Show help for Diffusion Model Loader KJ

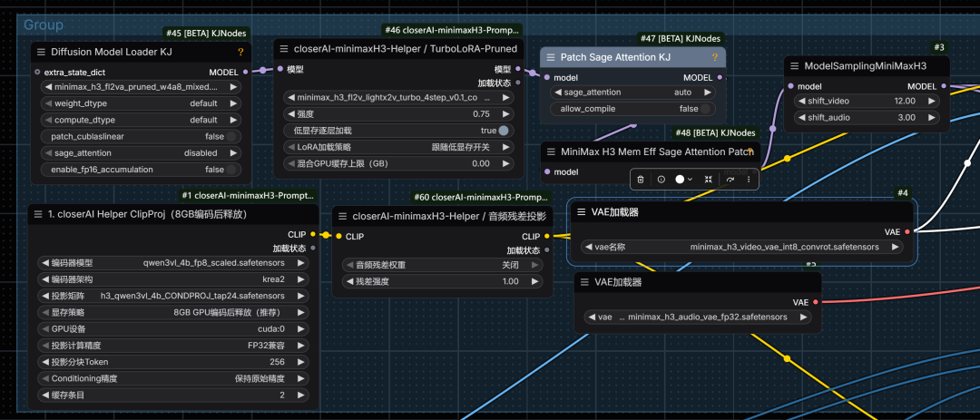(240, 53)
